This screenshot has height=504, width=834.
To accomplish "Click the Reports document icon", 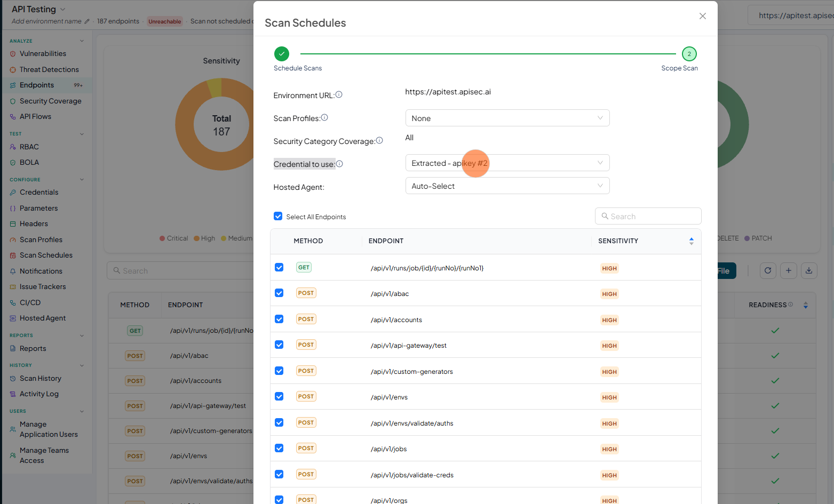I will 13,349.
